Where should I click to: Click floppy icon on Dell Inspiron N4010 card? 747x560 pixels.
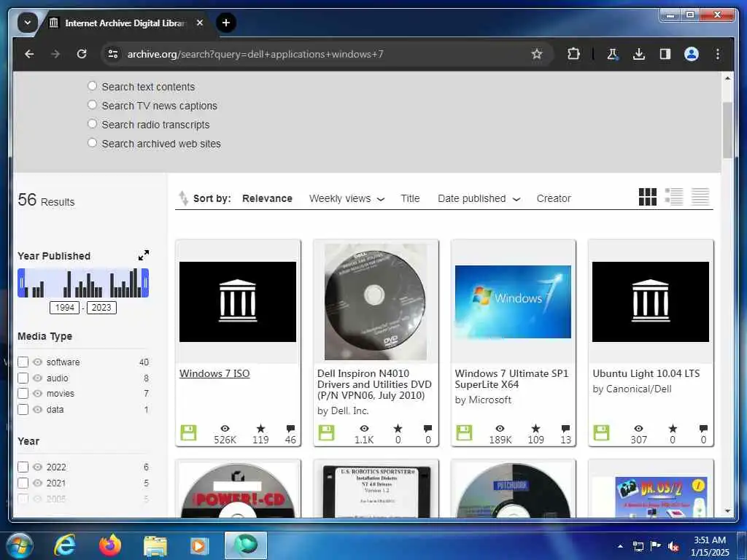326,433
